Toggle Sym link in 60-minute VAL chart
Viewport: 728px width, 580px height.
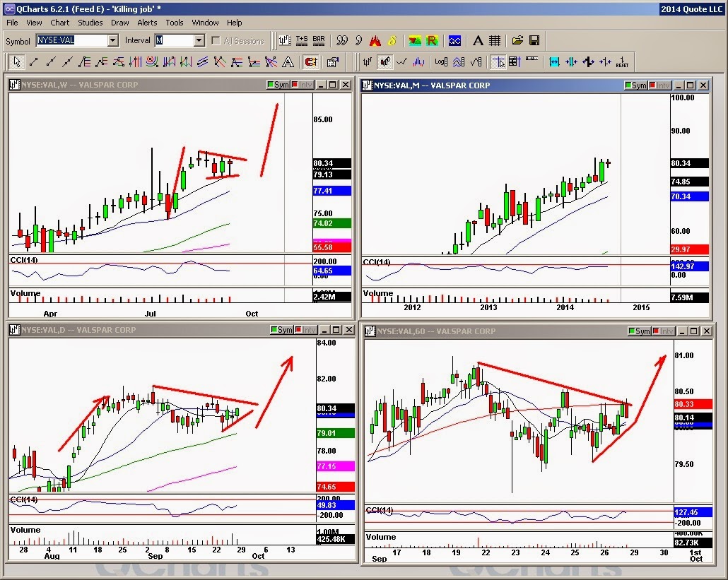point(639,331)
